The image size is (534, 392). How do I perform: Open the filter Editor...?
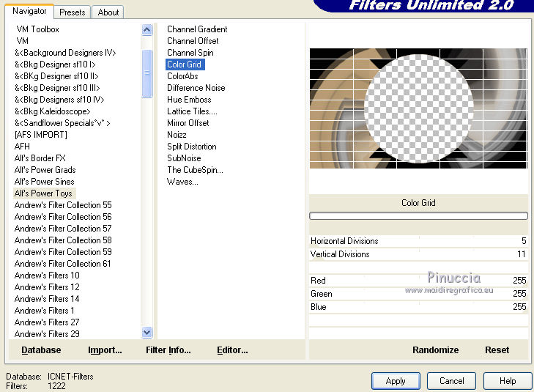click(x=232, y=350)
